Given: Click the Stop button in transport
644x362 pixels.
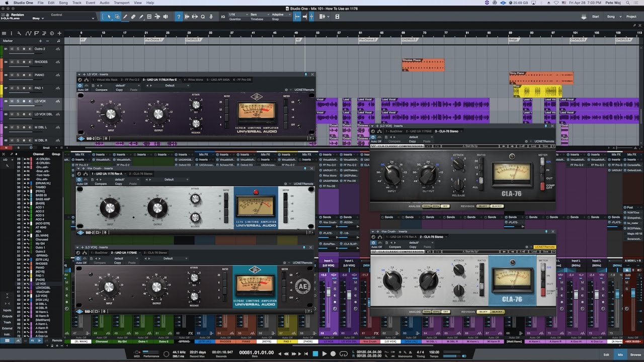Looking at the screenshot, I should (x=315, y=354).
